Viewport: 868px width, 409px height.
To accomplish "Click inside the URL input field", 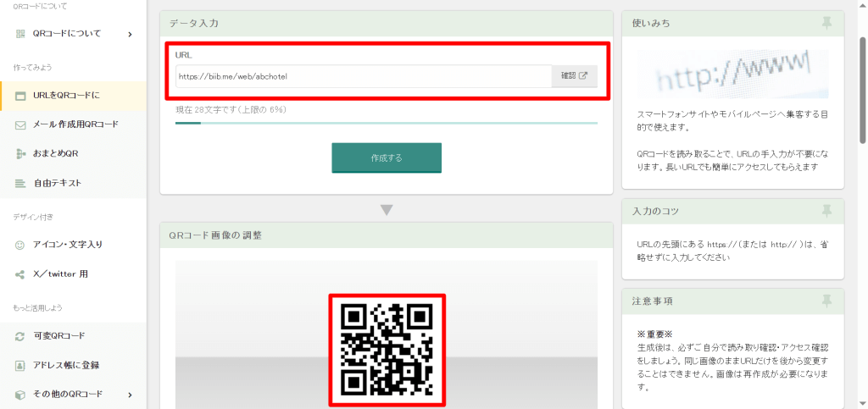I will coord(363,76).
